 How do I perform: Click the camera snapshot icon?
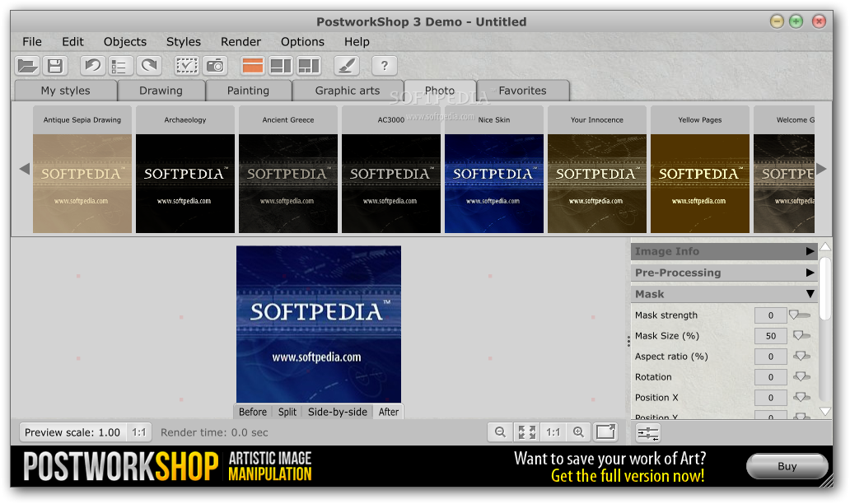click(x=215, y=66)
